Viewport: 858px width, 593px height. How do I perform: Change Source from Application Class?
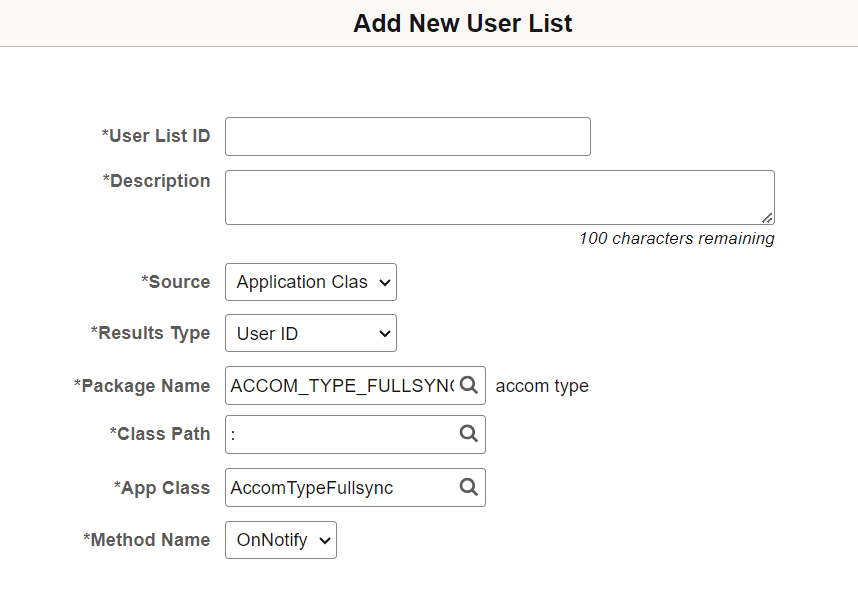pyautogui.click(x=310, y=282)
